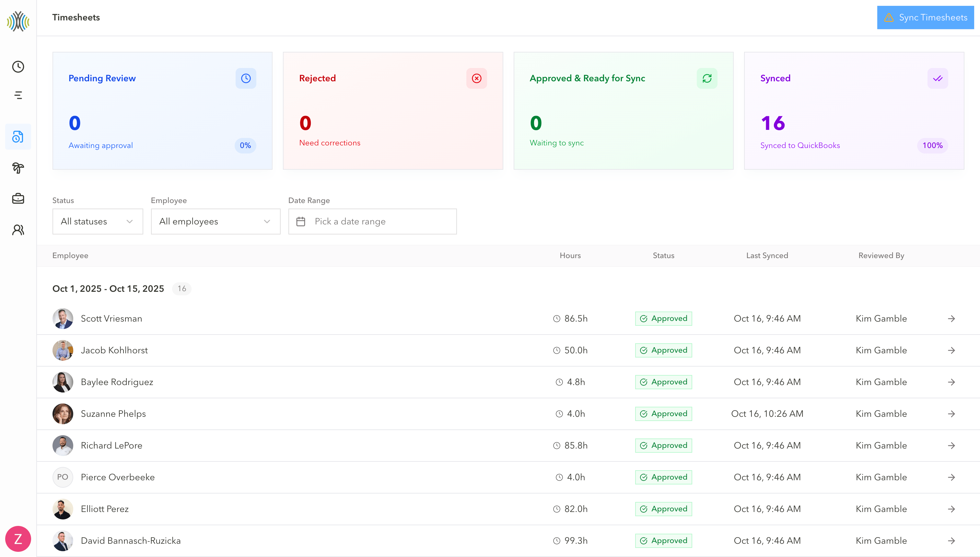The image size is (980, 557).
Task: Open the palm tree time-off sidebar icon
Action: click(18, 167)
